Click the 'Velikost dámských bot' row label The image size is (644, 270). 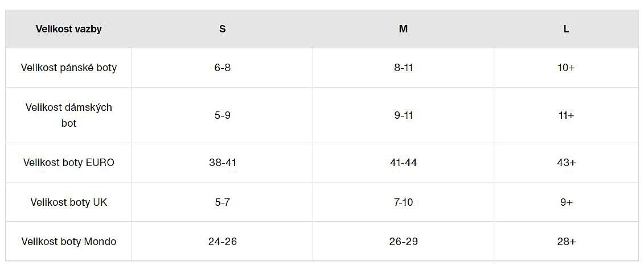[x=69, y=115]
